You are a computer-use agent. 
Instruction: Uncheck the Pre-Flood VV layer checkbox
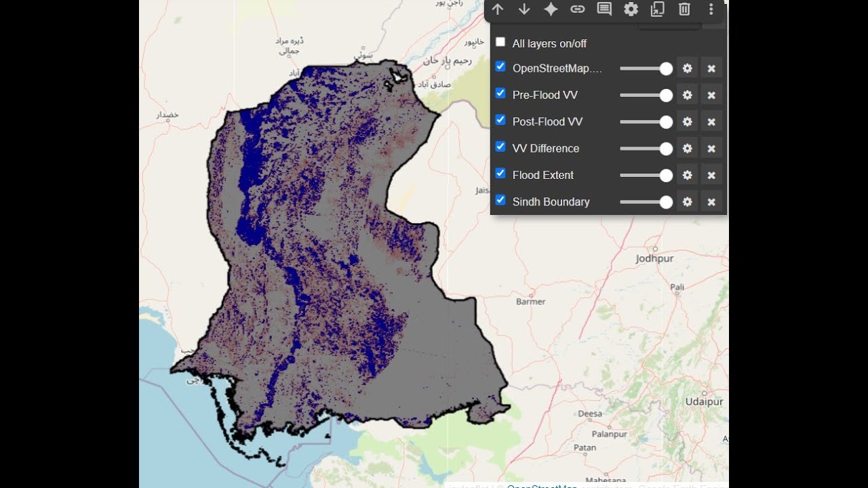click(500, 93)
